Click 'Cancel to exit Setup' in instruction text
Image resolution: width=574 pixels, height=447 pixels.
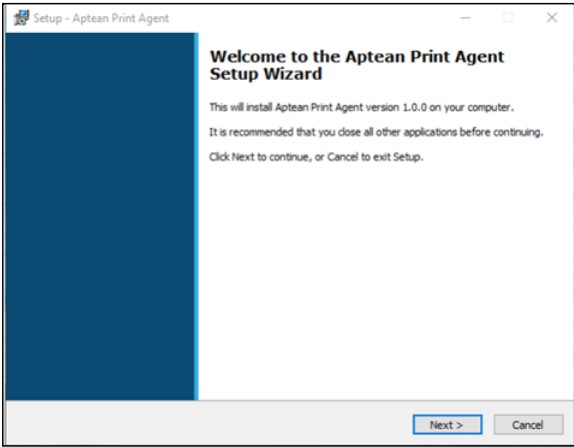[375, 157]
